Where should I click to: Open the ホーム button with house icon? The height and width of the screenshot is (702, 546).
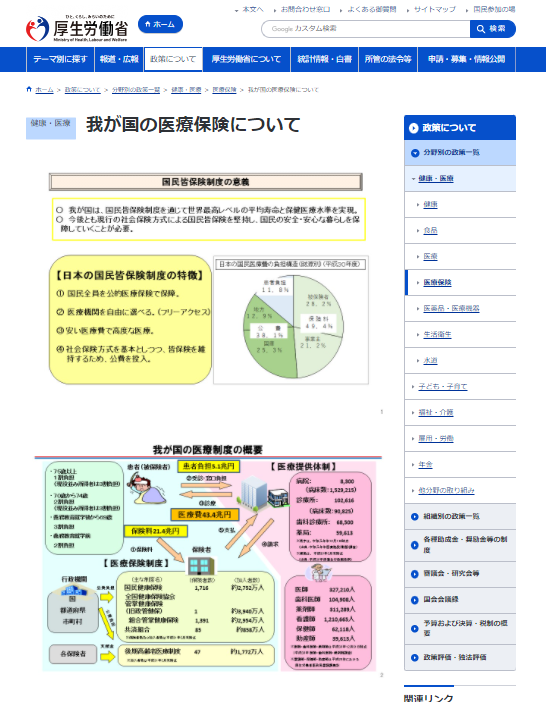tap(160, 24)
